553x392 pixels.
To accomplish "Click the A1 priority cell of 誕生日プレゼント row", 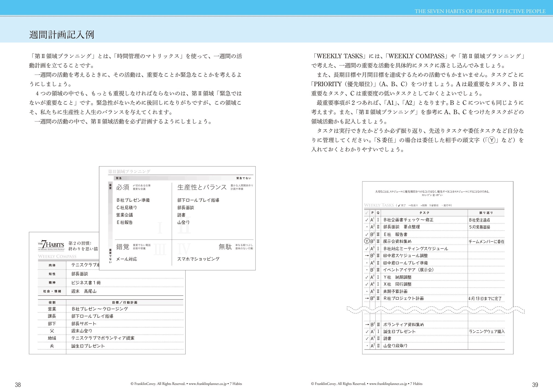I will pyautogui.click(x=373, y=331).
